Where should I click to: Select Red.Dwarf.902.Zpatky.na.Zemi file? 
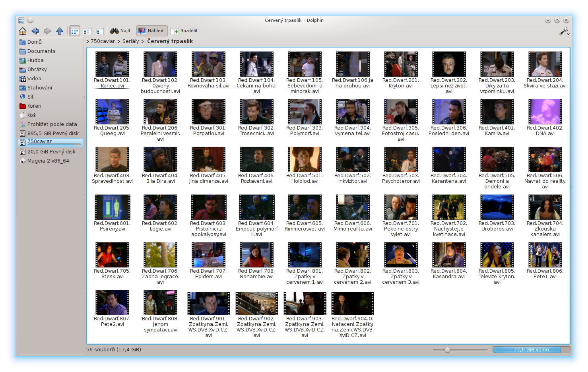point(256,304)
